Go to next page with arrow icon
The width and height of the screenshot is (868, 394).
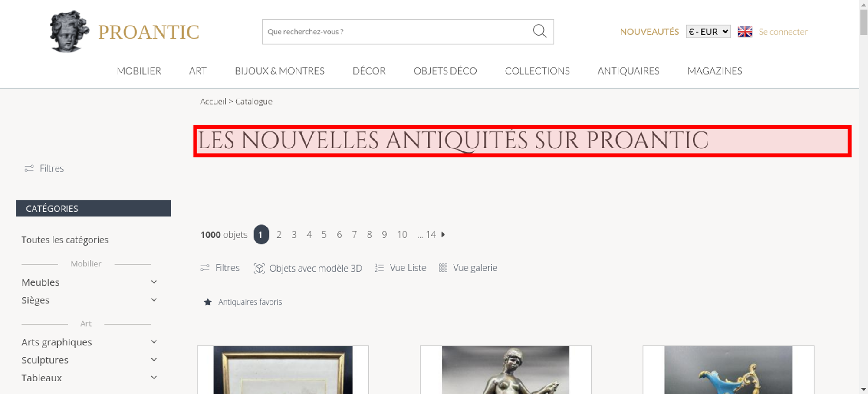[x=443, y=234]
